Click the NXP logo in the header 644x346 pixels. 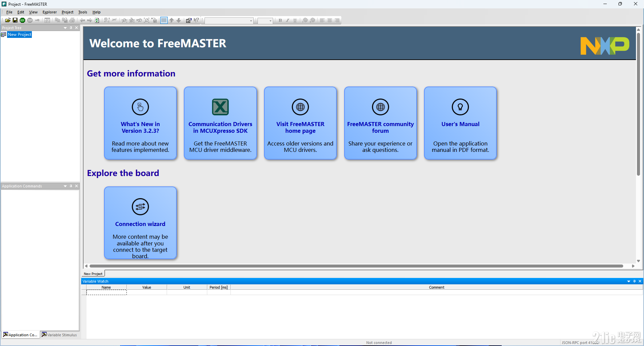tap(605, 46)
